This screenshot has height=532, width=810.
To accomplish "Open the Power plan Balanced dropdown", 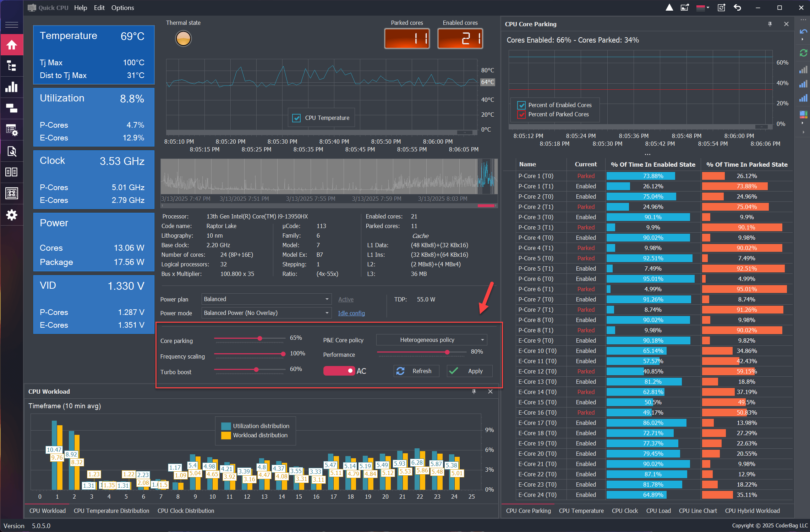I will [x=267, y=299].
